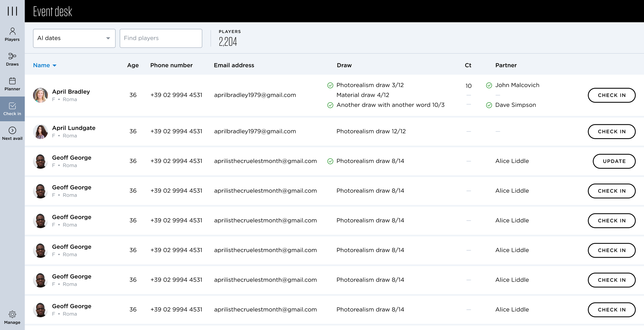Check in April Lundgate
Screen dimensions: 644x330
point(611,132)
